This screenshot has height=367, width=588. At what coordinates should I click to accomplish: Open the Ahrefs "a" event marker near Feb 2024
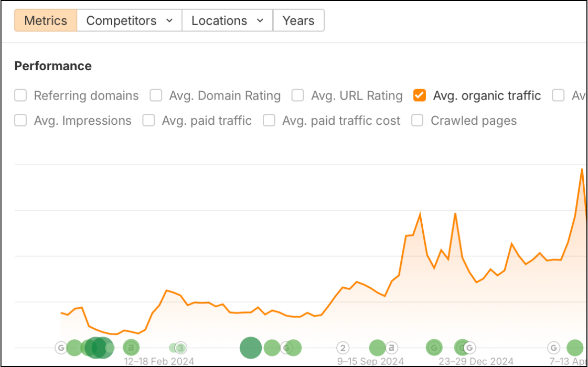coord(131,347)
